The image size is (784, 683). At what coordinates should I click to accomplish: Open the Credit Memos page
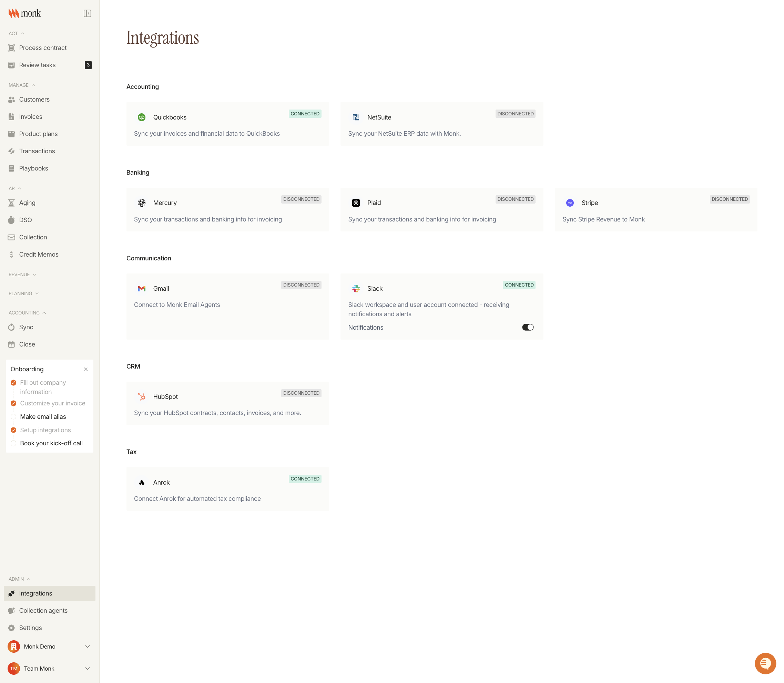(39, 254)
